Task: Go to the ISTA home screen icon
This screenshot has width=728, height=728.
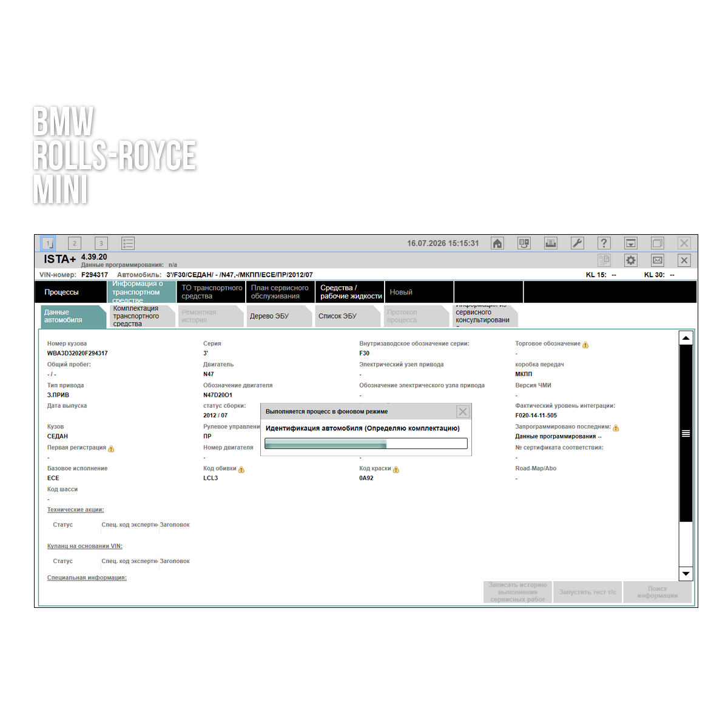Action: coord(497,243)
